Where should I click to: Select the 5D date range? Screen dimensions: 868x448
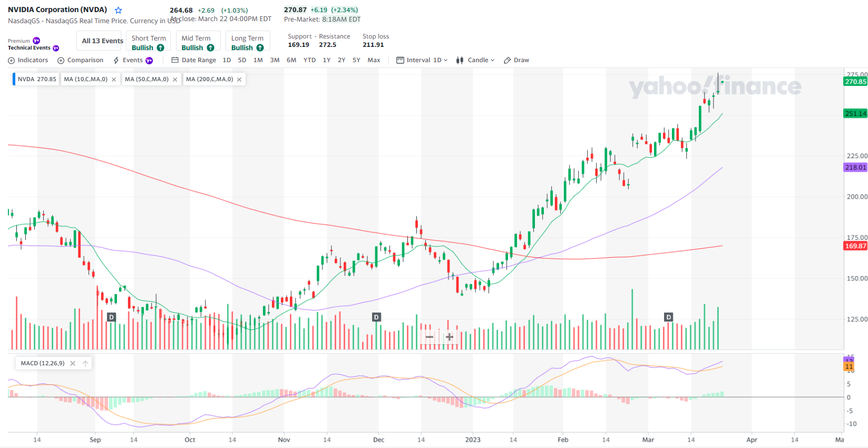[x=242, y=60]
